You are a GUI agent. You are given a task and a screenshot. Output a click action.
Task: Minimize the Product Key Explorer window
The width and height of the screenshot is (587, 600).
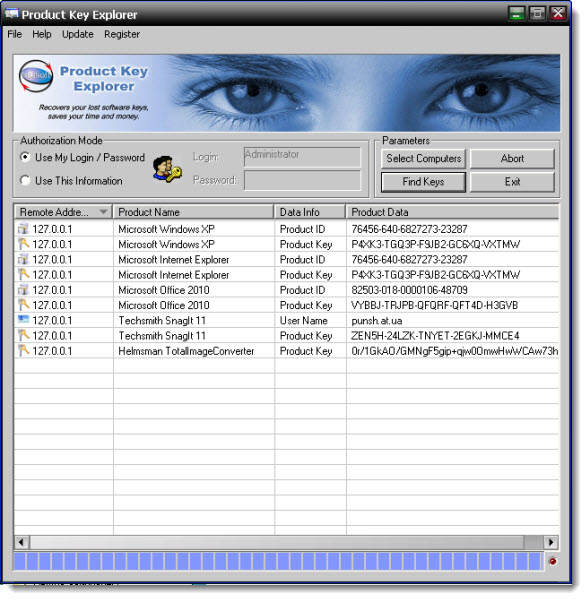(x=516, y=14)
